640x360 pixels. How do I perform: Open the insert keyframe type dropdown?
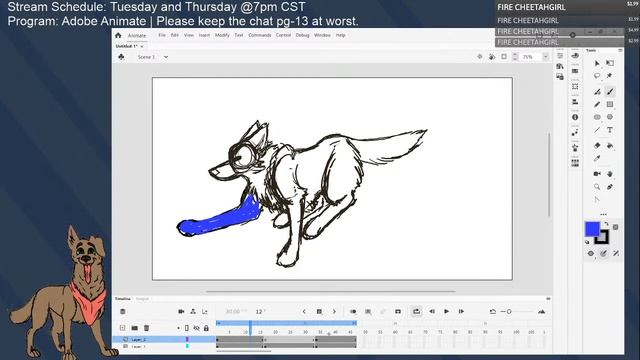(x=320, y=311)
